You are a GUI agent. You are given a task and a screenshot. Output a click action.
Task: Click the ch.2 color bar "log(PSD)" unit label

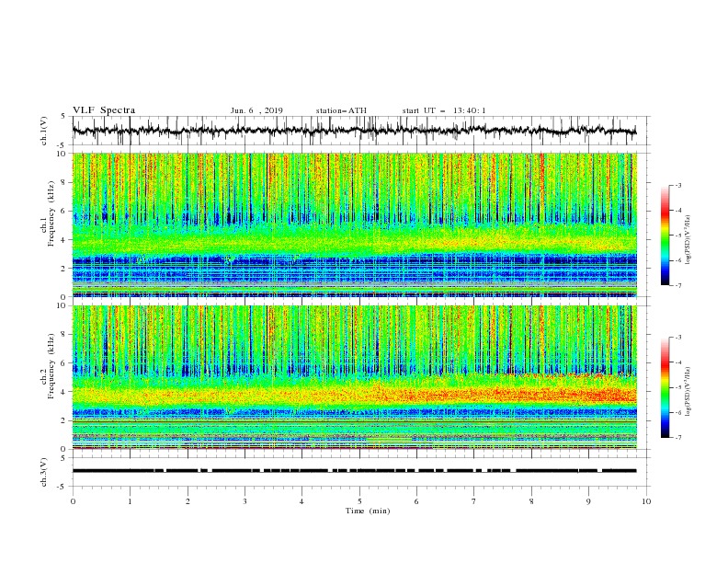tap(689, 391)
